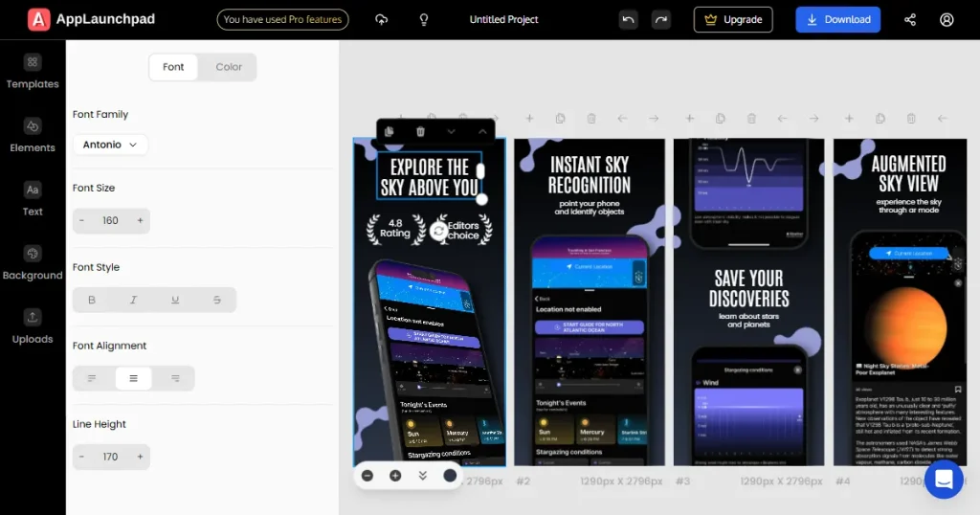Move screenshot #3 left

pyautogui.click(x=783, y=118)
